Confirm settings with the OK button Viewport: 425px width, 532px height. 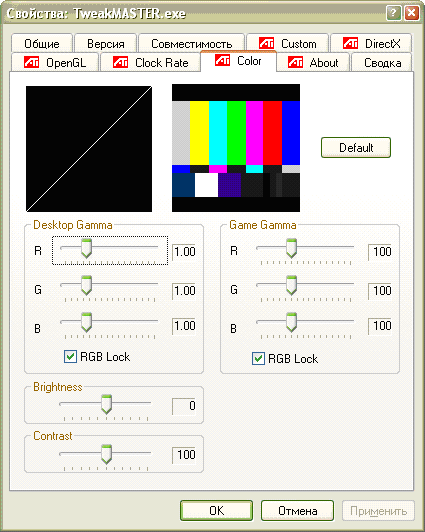pos(216,510)
